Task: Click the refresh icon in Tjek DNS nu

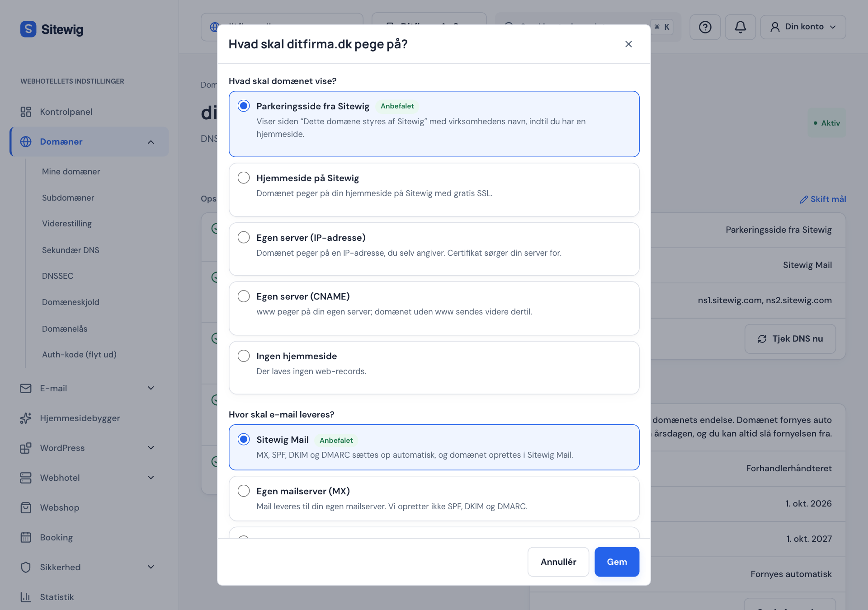Action: [762, 339]
